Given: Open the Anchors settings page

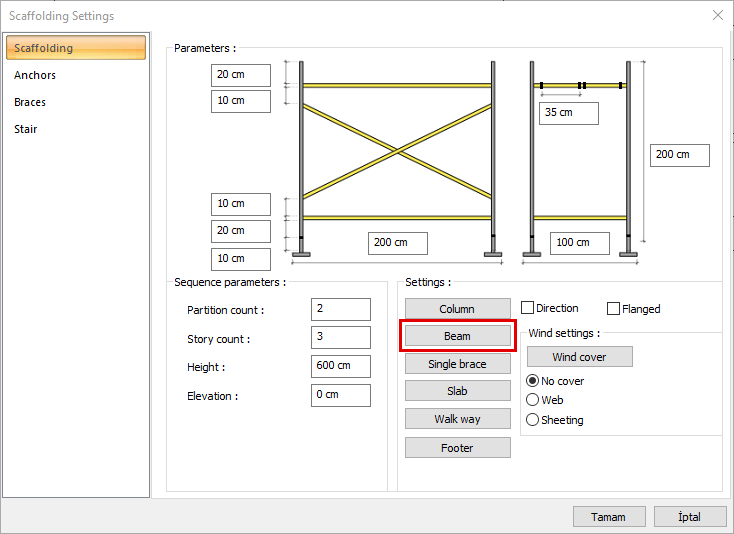Looking at the screenshot, I should (35, 75).
